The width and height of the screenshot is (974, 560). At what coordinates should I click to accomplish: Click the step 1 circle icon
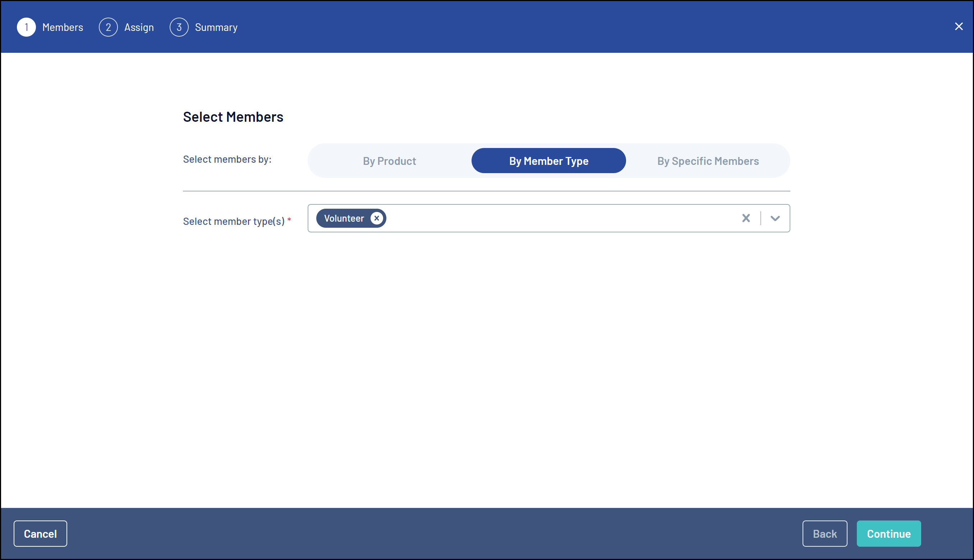tap(26, 27)
